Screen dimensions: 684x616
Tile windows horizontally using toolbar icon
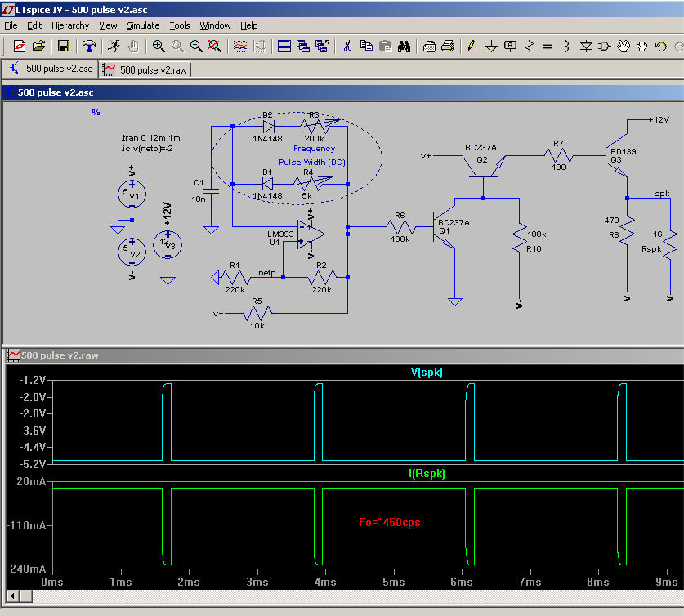284,47
